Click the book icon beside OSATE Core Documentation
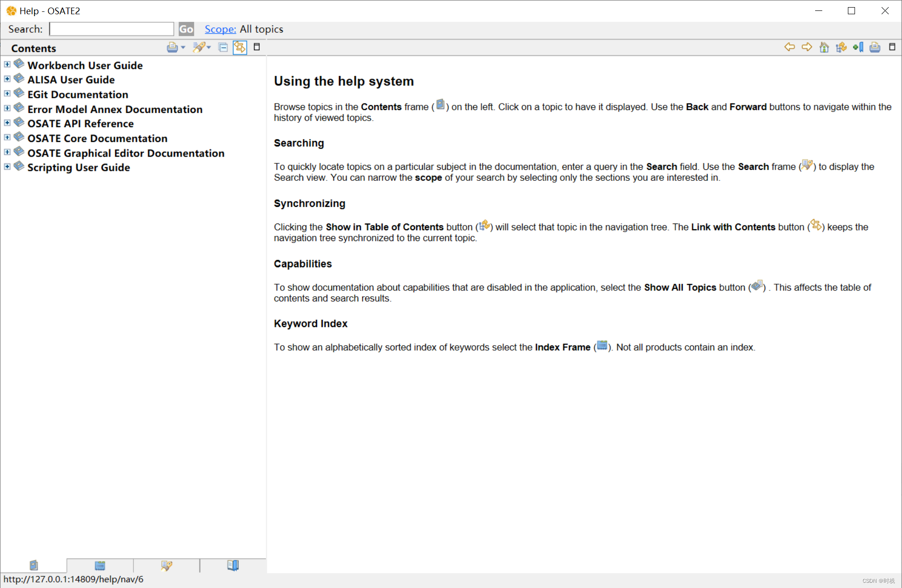 coord(19,137)
